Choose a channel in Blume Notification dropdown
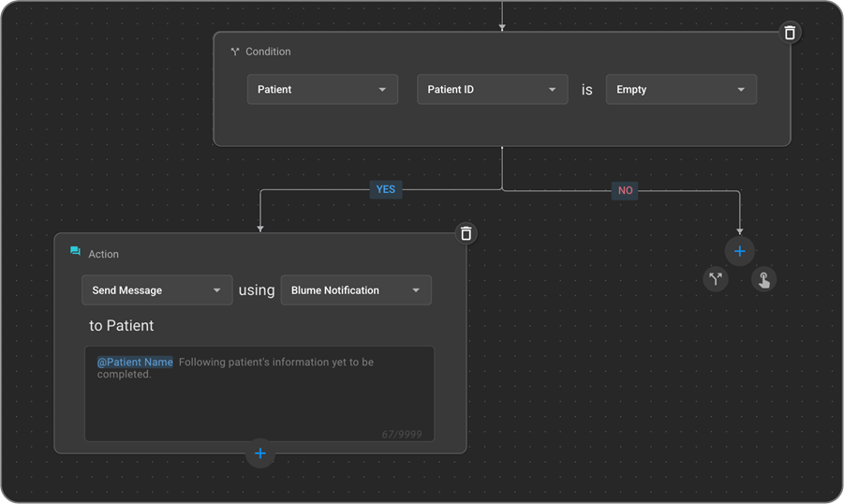844x504 pixels. [356, 290]
